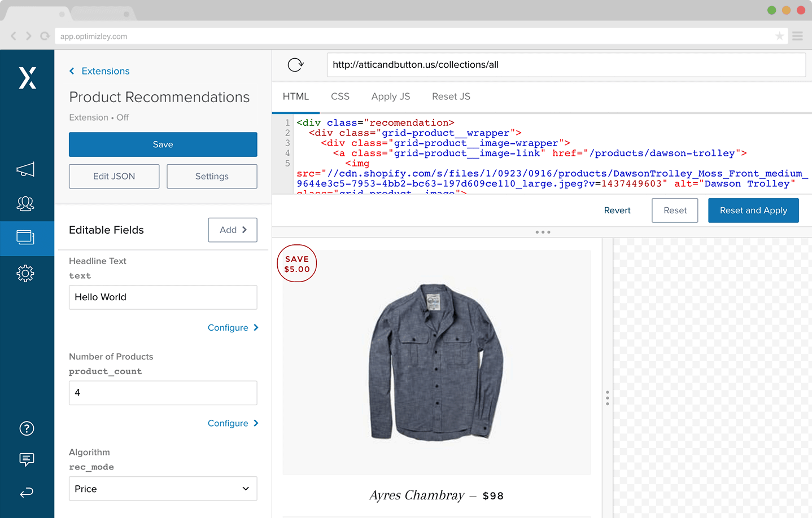Click the $98 price text
The width and height of the screenshot is (812, 518).
click(493, 496)
